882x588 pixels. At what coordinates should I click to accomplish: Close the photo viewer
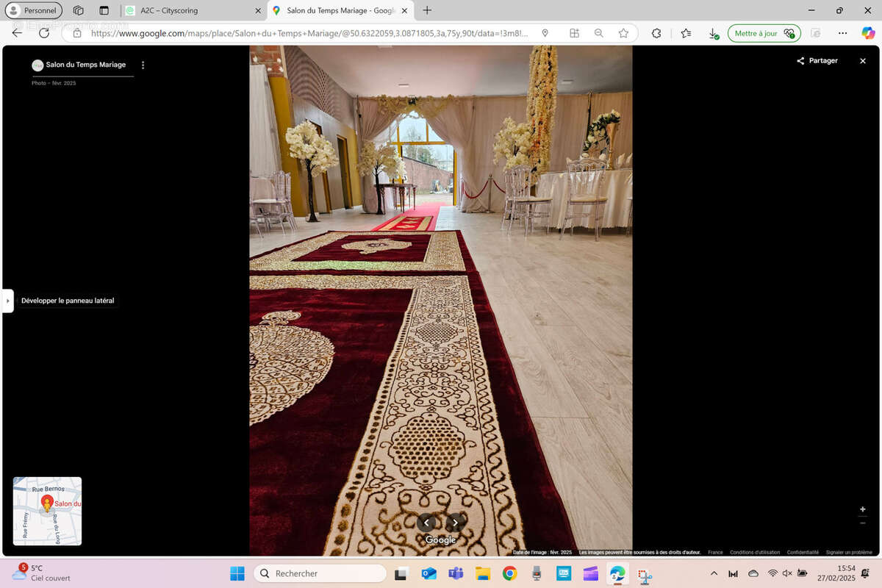coord(863,61)
